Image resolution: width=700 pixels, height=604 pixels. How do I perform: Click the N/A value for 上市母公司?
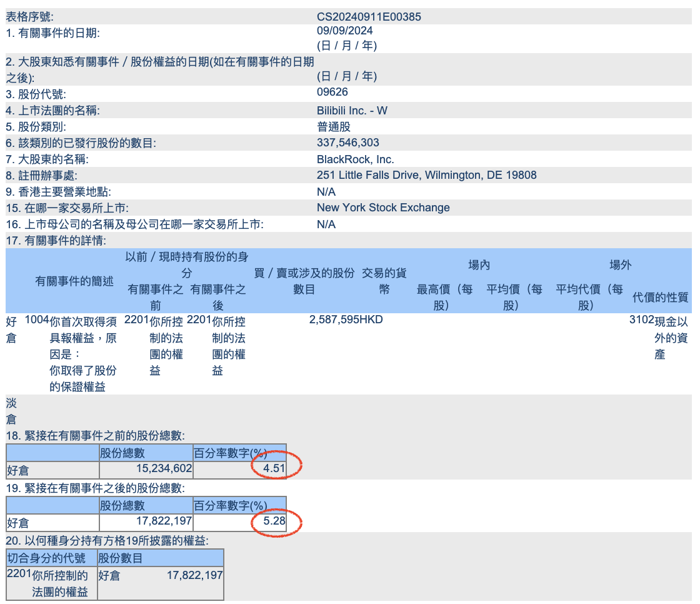click(x=326, y=224)
